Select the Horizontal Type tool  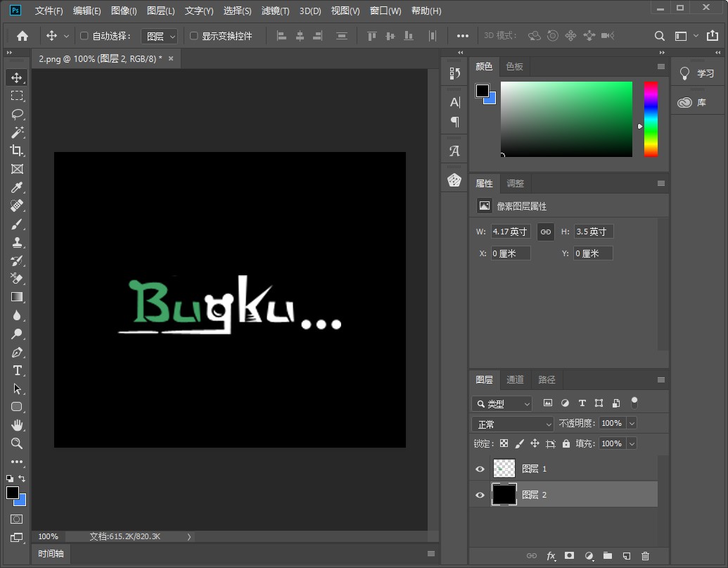click(x=17, y=370)
